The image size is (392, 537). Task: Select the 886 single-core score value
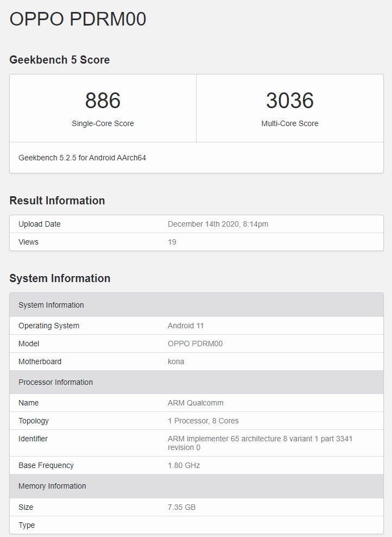[x=103, y=101]
